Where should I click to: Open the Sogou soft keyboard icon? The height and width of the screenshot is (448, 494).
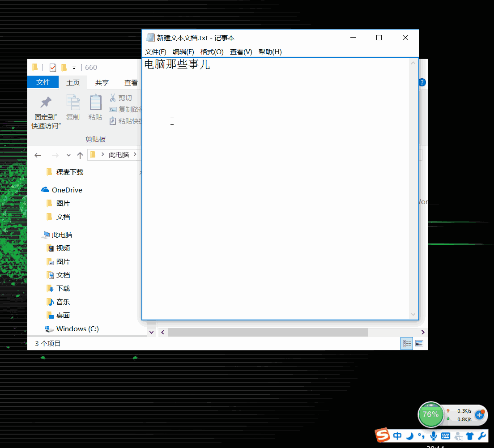(445, 435)
